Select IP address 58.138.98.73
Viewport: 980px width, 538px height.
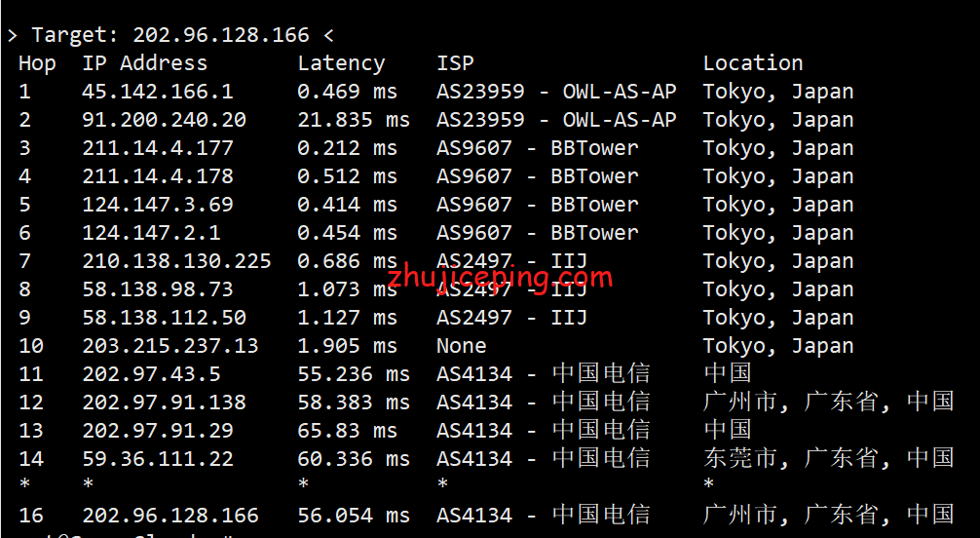[158, 289]
